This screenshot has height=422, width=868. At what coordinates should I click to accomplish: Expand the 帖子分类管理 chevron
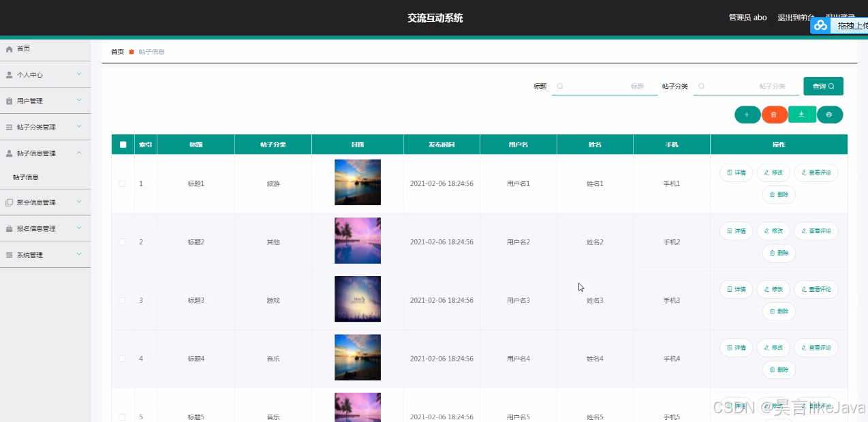click(x=79, y=127)
